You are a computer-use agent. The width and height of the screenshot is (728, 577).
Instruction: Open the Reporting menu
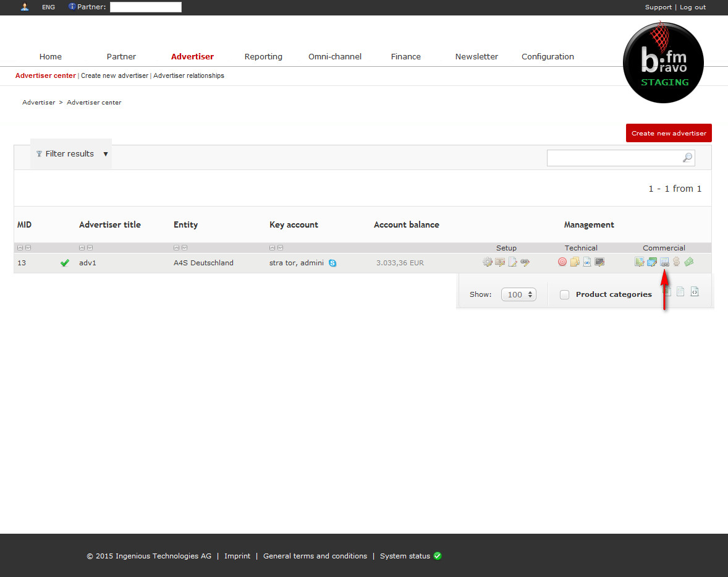tap(263, 56)
